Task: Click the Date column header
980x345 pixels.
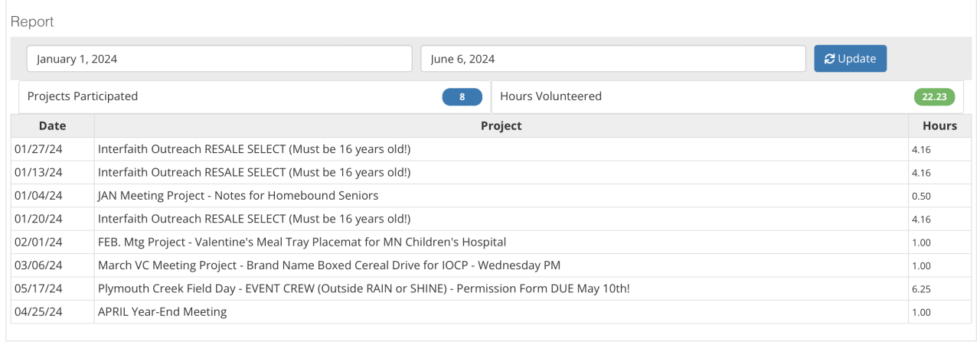Action: click(x=52, y=126)
